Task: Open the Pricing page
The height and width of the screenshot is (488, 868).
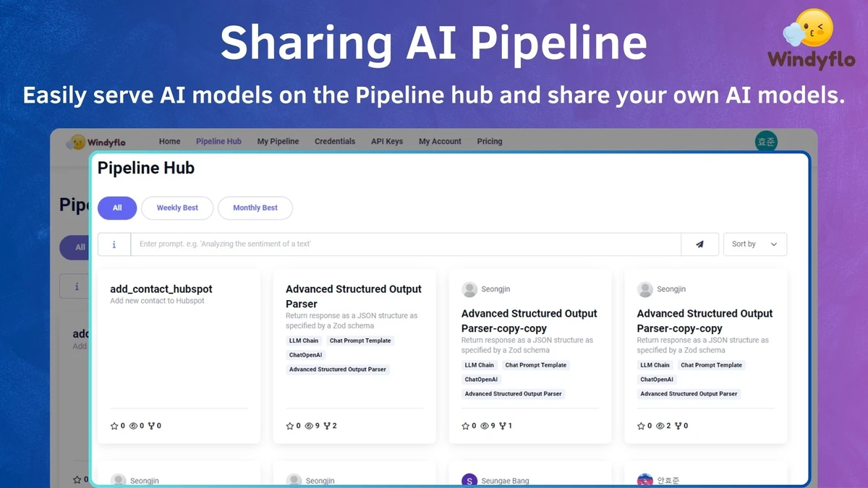Action: (x=490, y=142)
